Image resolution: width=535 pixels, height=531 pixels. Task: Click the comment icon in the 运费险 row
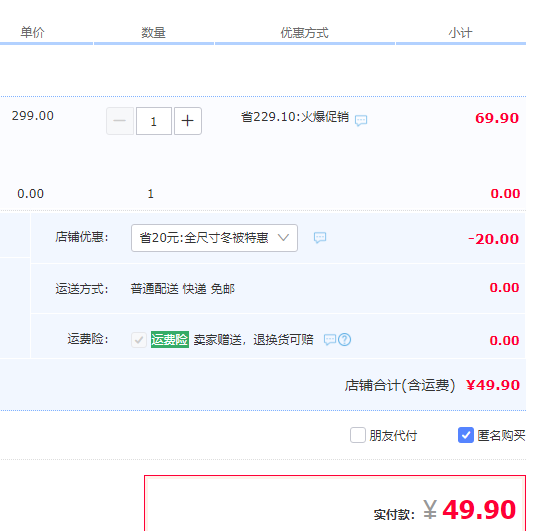(x=330, y=340)
